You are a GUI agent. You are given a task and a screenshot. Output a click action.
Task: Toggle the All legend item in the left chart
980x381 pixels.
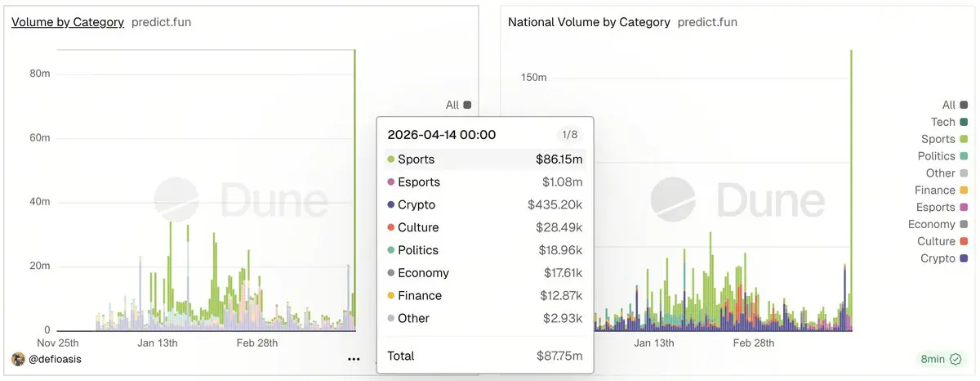pyautogui.click(x=458, y=105)
